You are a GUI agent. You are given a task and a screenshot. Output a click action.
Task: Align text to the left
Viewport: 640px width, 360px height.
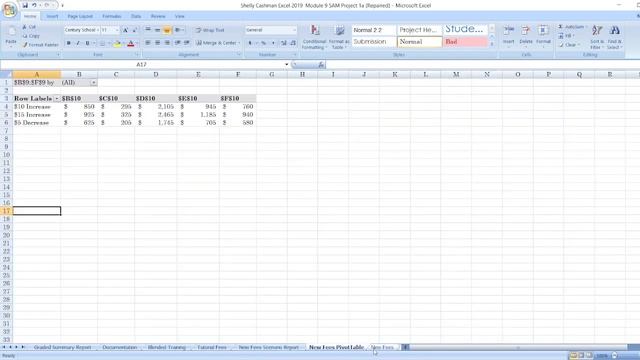(148, 43)
